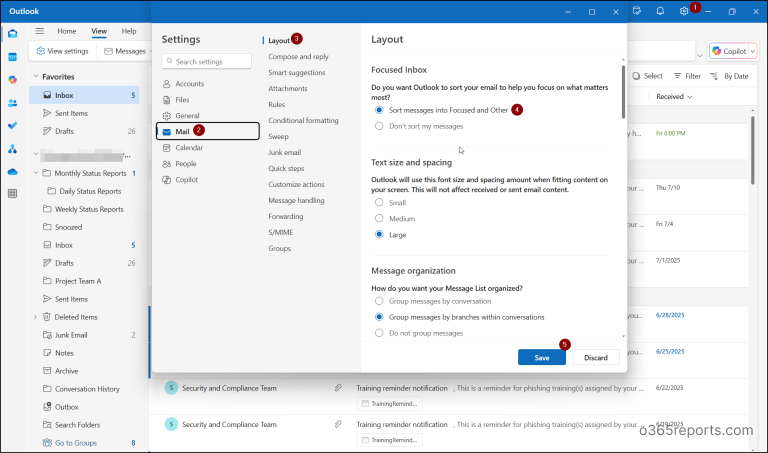
Task: Select Sort messages into Focused and Other
Action: point(379,110)
